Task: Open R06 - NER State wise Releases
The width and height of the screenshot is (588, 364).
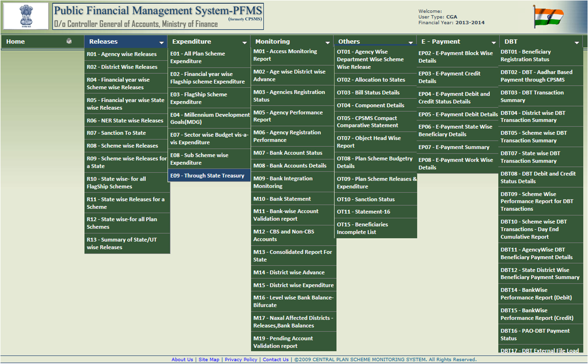Action: pyautogui.click(x=127, y=121)
